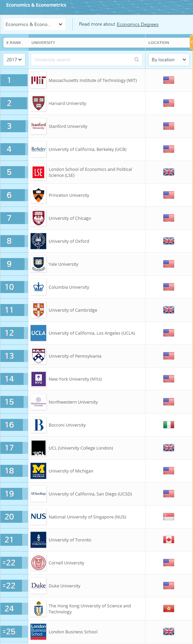Click the UCLA blue logo
The image size is (193, 644).
tap(38, 333)
